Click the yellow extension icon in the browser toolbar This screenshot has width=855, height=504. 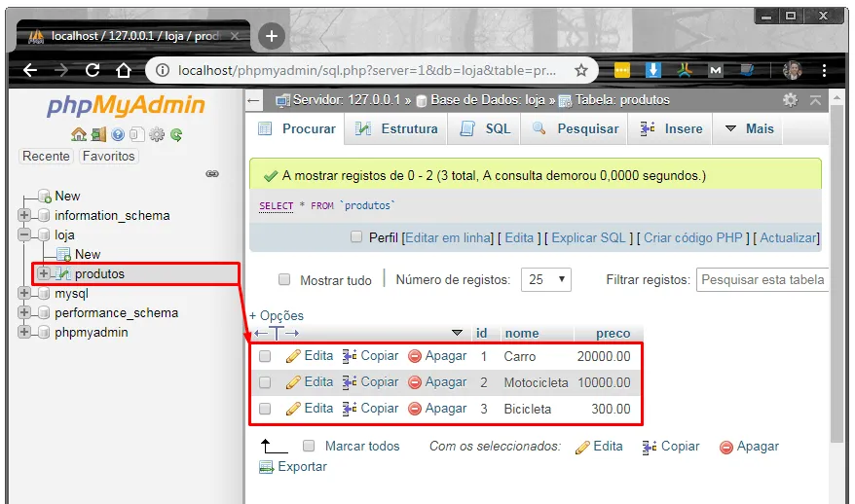(621, 70)
